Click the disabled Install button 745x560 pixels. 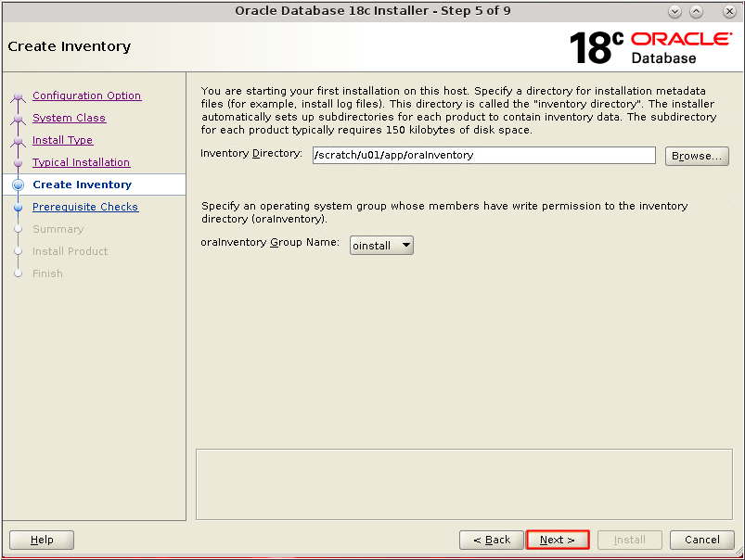(x=630, y=540)
